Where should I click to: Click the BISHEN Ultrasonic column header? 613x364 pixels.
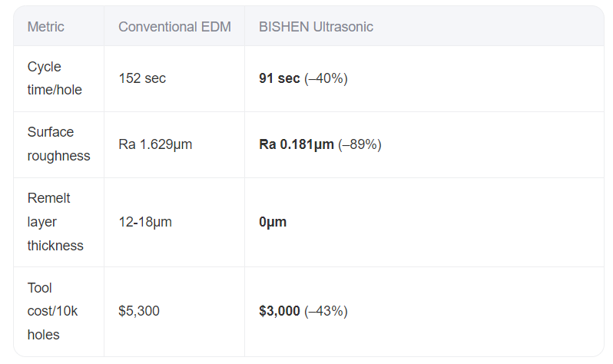(316, 27)
